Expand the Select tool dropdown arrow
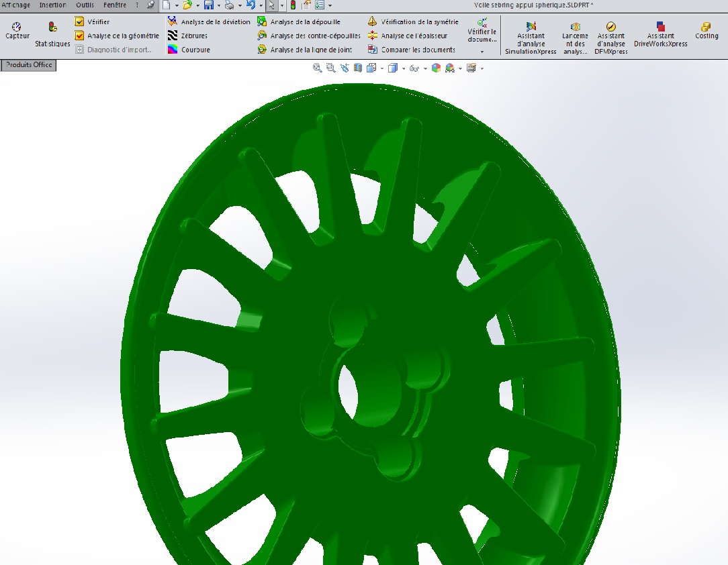The image size is (728, 565). coord(282,5)
